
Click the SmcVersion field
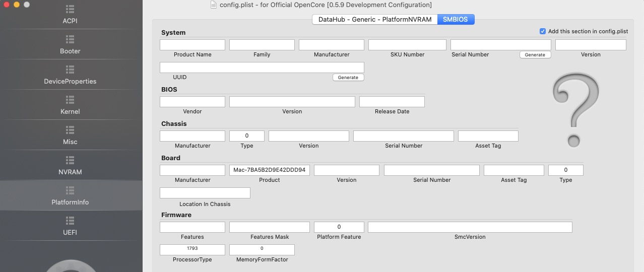(470, 227)
